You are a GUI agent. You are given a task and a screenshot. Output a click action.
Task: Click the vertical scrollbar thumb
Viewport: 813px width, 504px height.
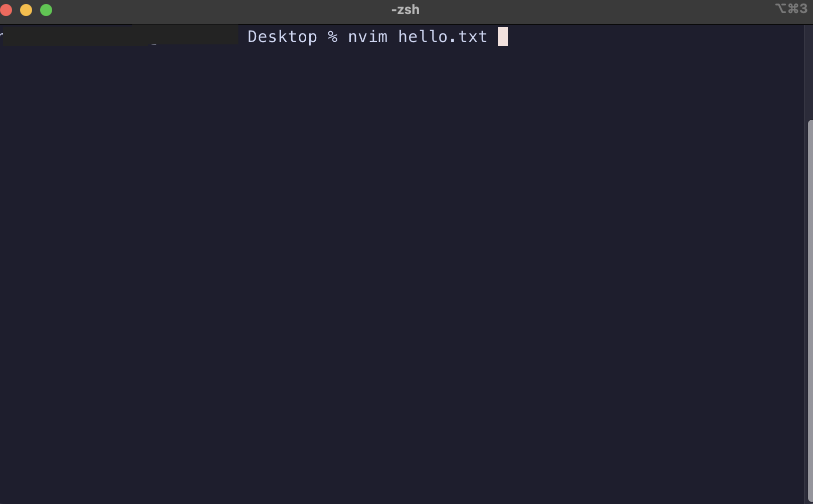tap(810, 311)
